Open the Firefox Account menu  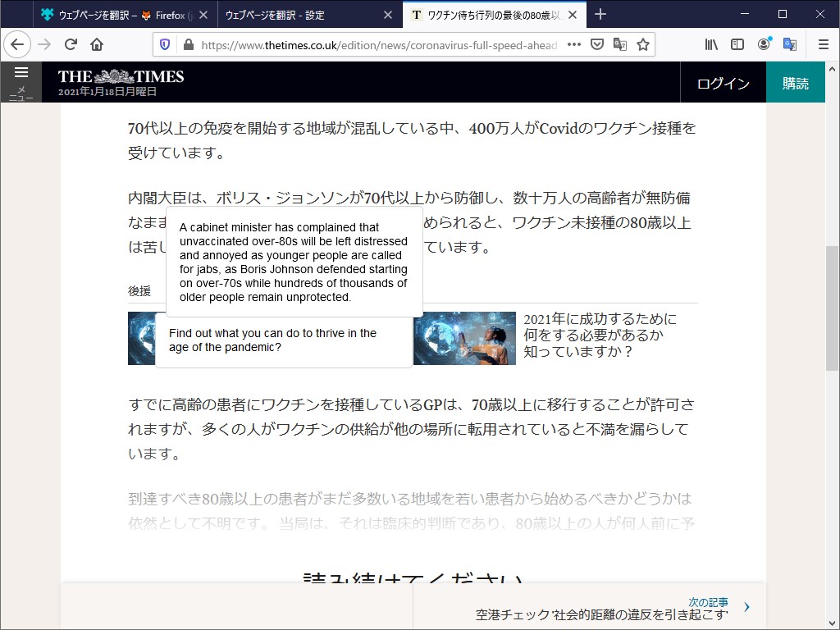(x=763, y=44)
